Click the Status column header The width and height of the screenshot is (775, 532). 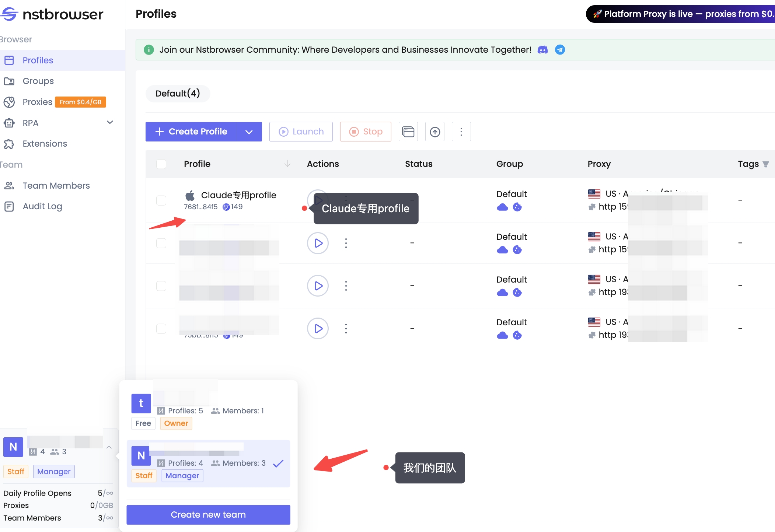419,164
